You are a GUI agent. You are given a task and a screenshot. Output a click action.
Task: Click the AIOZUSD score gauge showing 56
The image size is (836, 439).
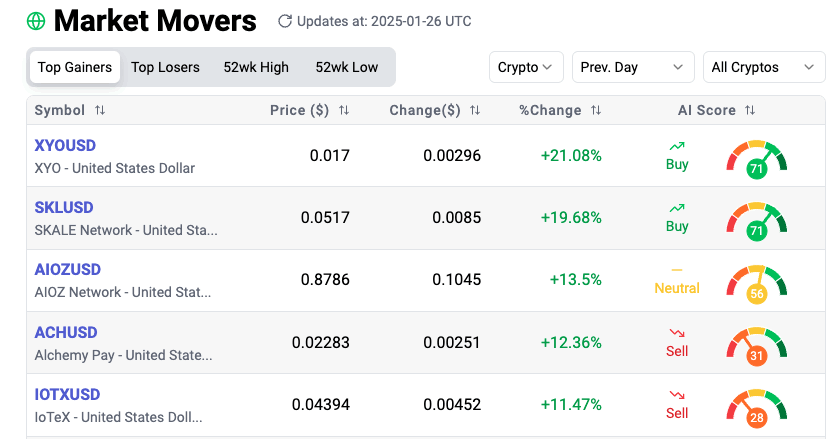pyautogui.click(x=757, y=282)
